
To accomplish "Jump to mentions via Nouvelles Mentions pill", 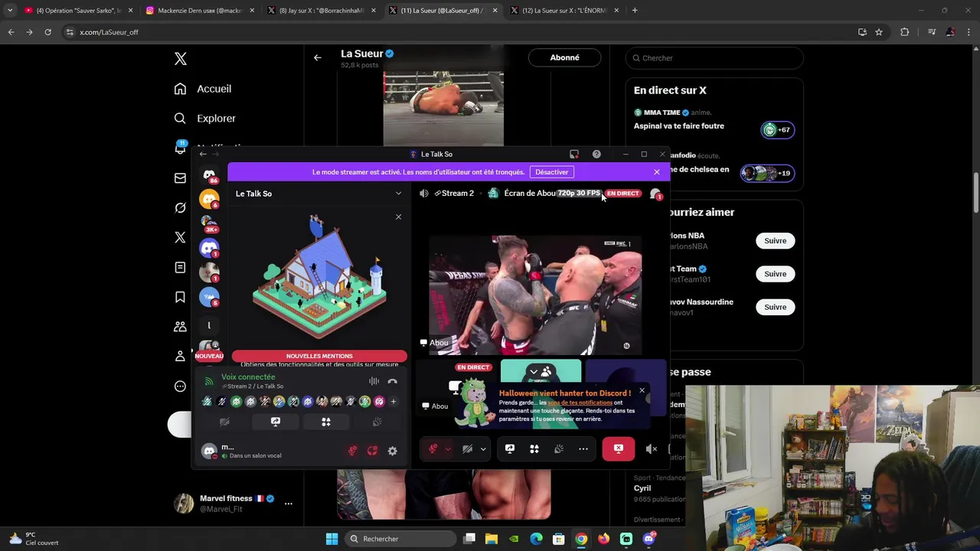I will coord(319,356).
